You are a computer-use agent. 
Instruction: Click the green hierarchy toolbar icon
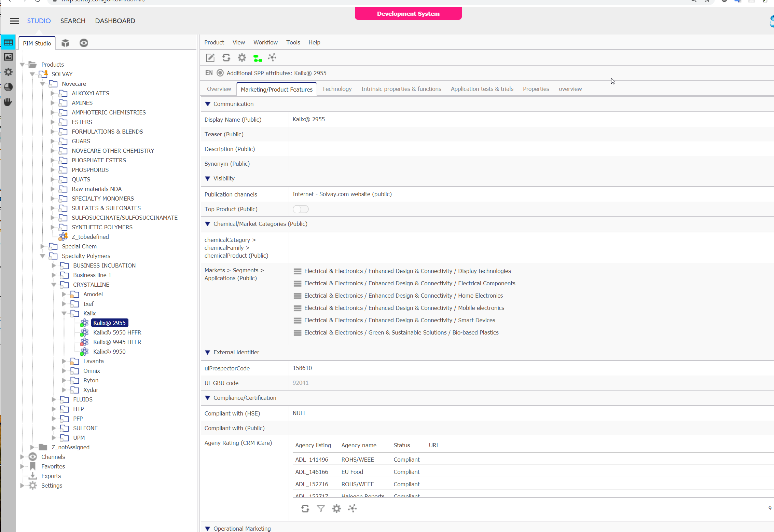pos(258,58)
